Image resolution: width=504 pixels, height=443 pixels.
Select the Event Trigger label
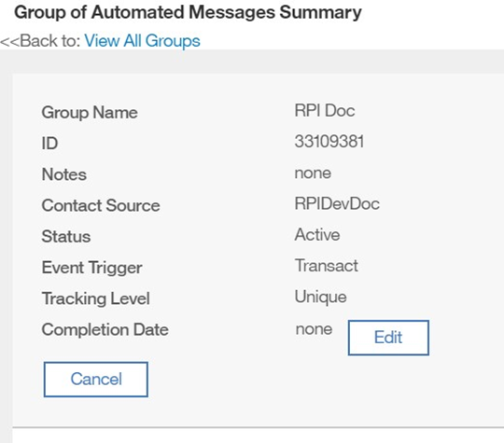[x=91, y=268]
